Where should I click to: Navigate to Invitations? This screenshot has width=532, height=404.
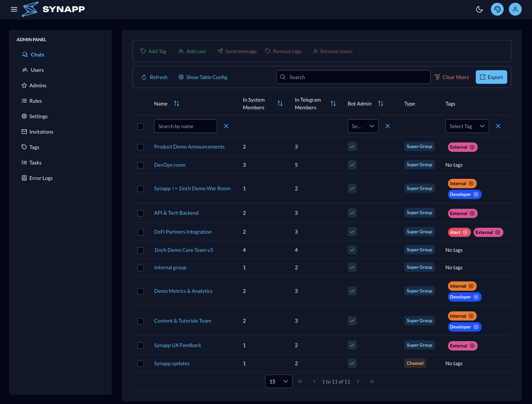37,132
